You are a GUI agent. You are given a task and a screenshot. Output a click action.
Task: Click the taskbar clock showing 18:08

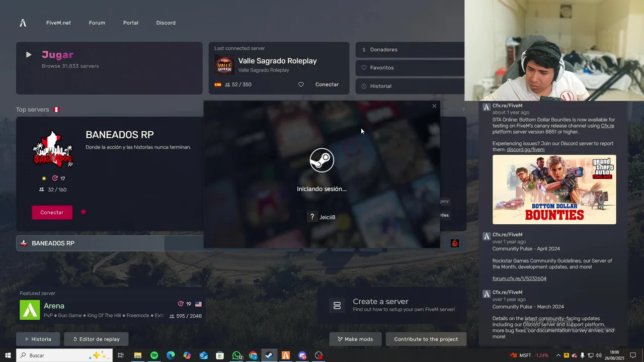614,355
